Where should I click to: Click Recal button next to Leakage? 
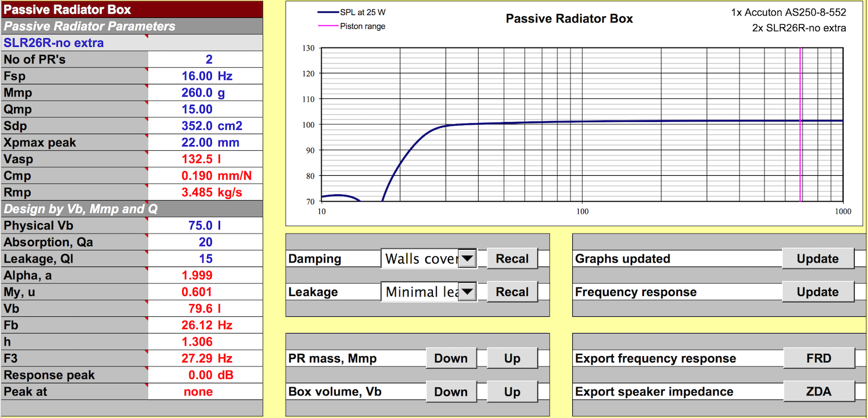tap(512, 293)
